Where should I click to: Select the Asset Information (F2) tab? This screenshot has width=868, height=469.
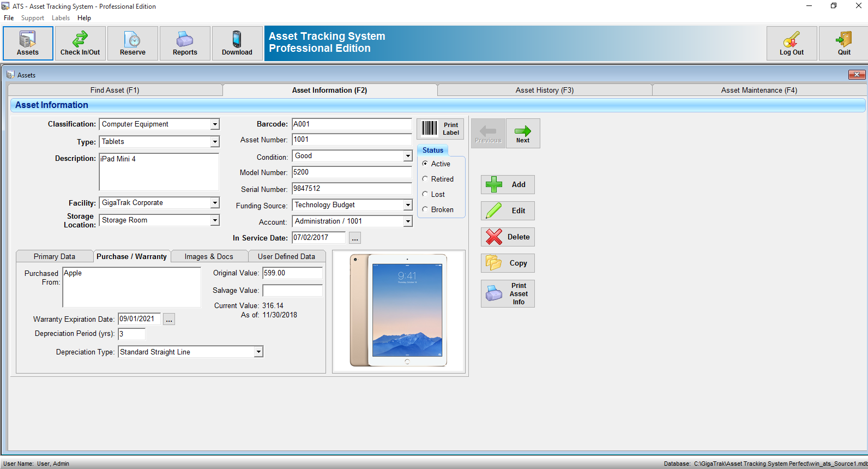tap(330, 90)
